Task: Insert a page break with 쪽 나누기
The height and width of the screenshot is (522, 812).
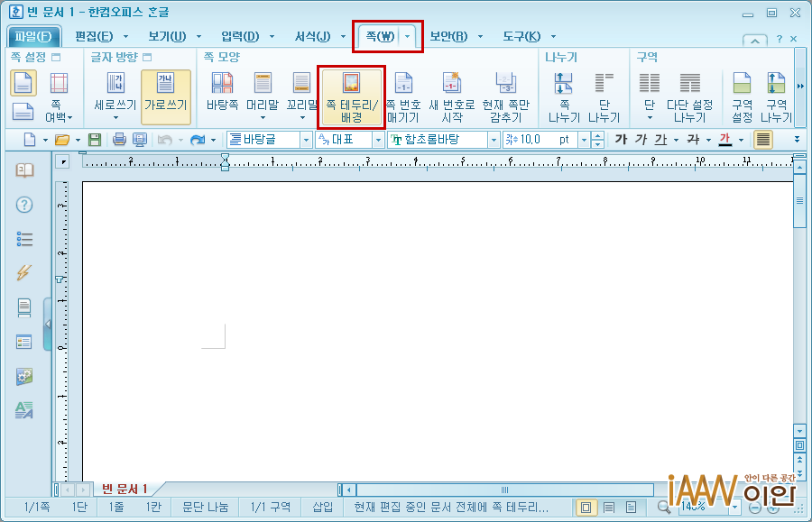Action: (x=563, y=96)
